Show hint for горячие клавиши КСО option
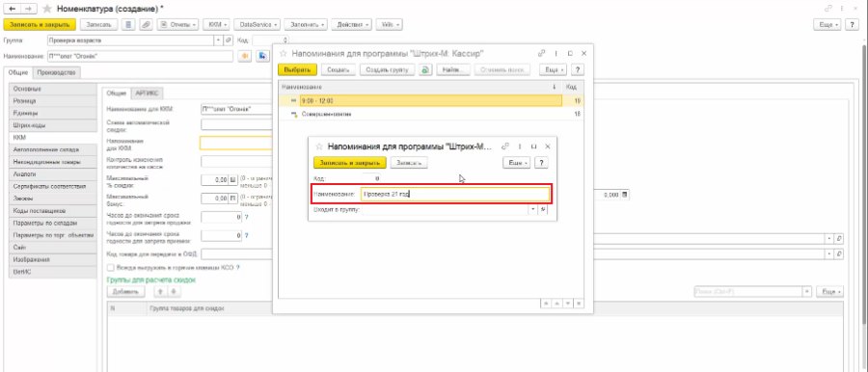 [x=237, y=267]
